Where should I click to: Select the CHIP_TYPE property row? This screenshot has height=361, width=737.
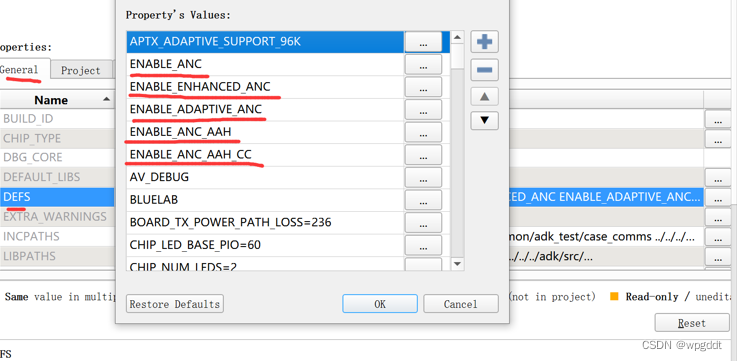pos(57,138)
